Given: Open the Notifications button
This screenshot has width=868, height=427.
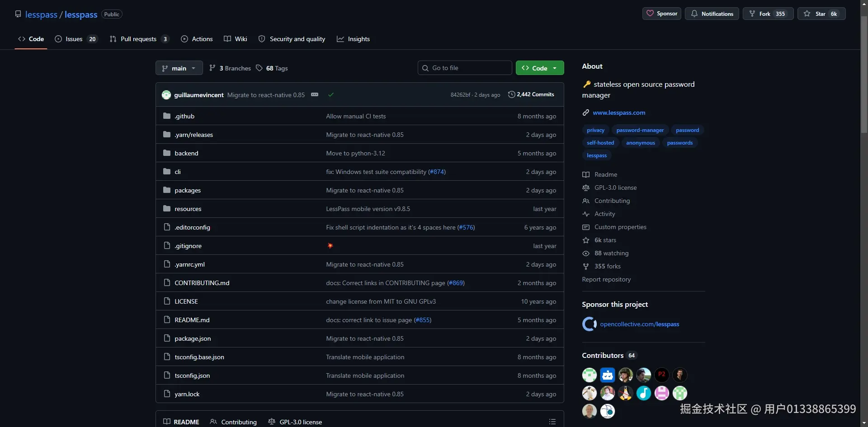Looking at the screenshot, I should [x=712, y=14].
